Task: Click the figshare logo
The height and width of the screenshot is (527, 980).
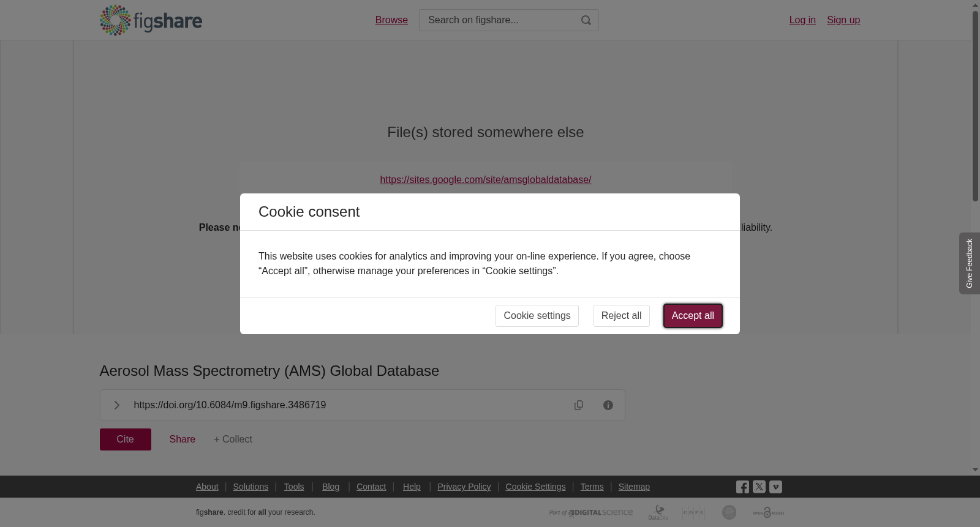Action: (x=151, y=20)
